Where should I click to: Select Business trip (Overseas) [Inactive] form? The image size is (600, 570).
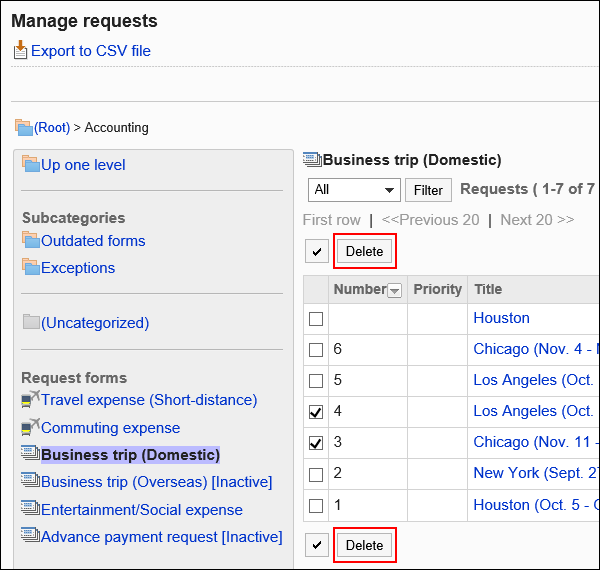157,482
